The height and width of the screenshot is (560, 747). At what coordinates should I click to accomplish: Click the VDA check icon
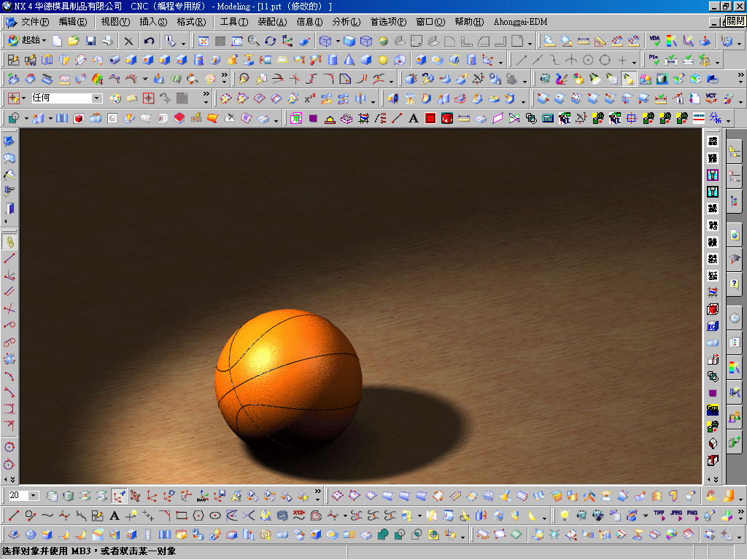[x=654, y=41]
